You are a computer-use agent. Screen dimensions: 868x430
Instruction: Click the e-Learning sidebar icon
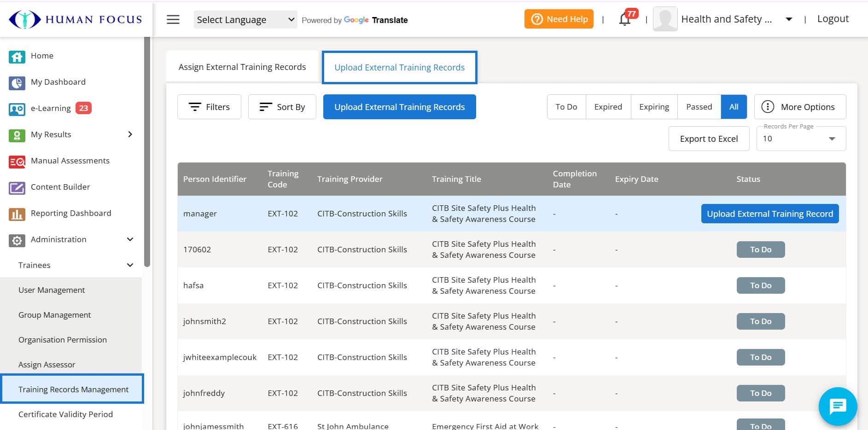point(17,108)
